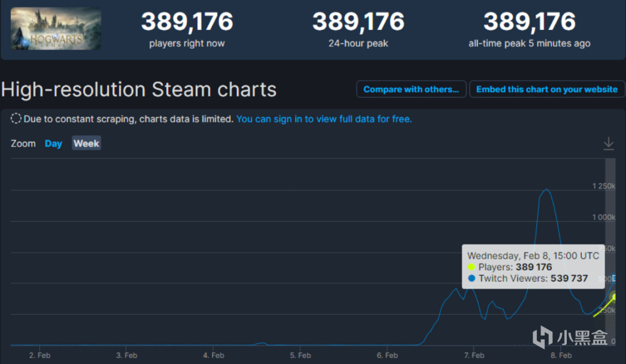Click the Twitch viewers peak on chart
The image size is (626, 364).
546,190
